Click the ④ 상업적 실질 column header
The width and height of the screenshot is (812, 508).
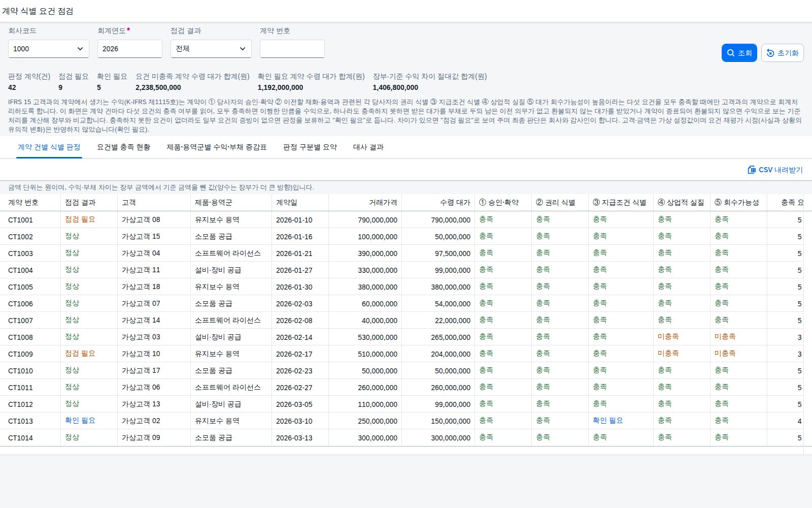[x=681, y=202]
